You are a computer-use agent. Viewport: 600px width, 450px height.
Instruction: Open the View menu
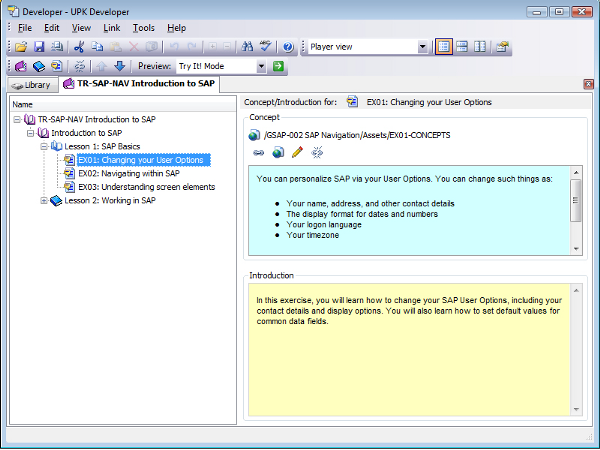(81, 28)
